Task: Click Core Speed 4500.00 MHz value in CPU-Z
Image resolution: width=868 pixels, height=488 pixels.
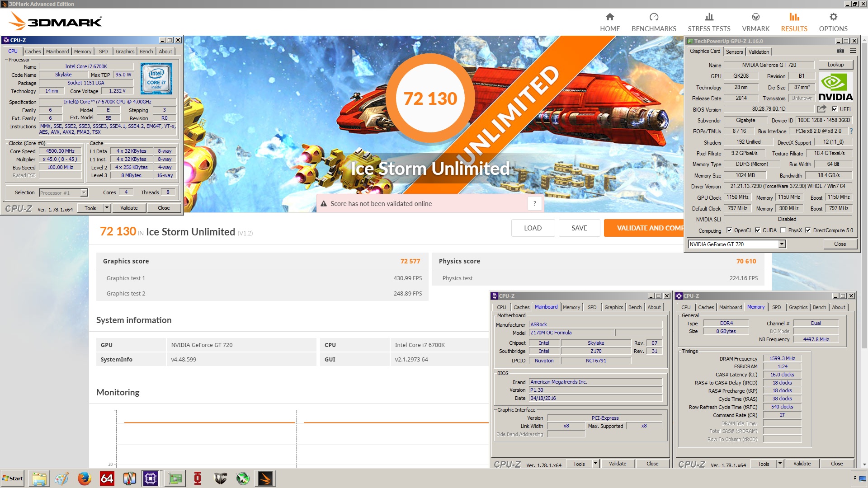Action: [x=60, y=151]
